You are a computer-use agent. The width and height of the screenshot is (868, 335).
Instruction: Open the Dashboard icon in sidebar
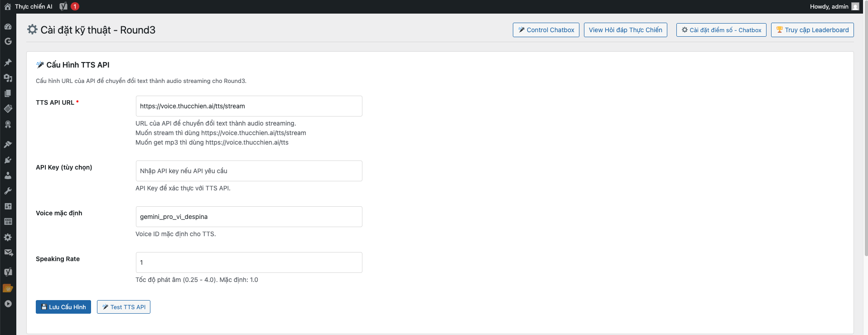8,26
